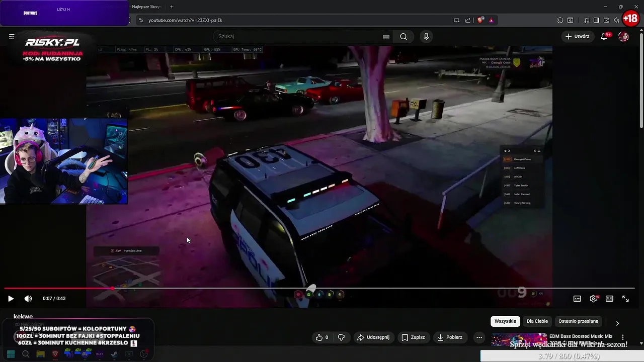The width and height of the screenshot is (644, 362).
Task: Open the YouTube hamburger guide menu
Action: 11,36
